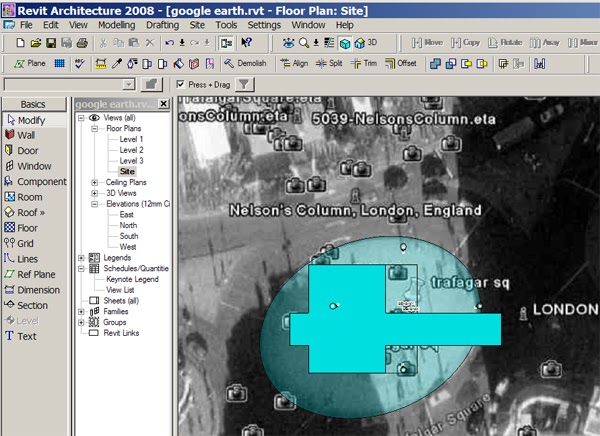Expand the Ceiling Plans node
600x436 pixels.
(x=95, y=182)
